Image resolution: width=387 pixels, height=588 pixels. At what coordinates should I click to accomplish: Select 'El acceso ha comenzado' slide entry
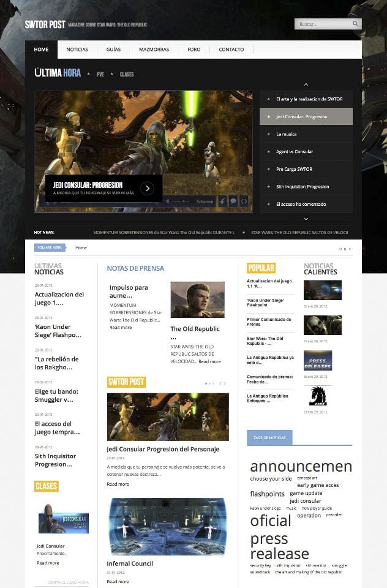pyautogui.click(x=306, y=204)
